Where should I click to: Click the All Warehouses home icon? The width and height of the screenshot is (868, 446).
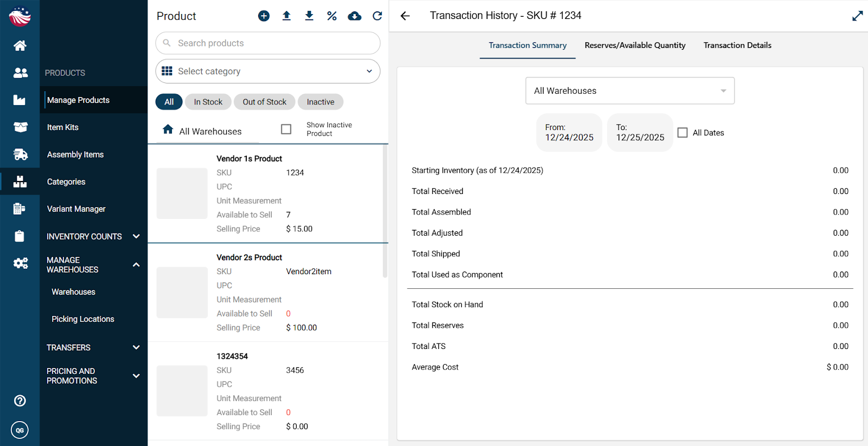pyautogui.click(x=168, y=130)
